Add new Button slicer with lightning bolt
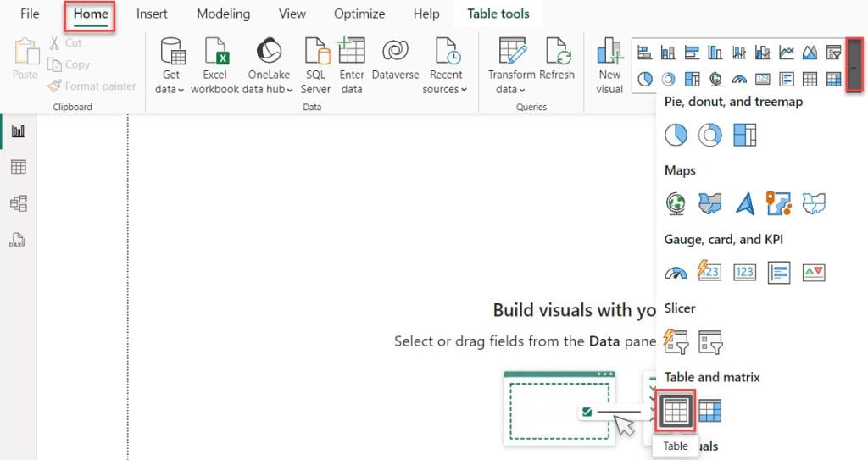 [676, 341]
